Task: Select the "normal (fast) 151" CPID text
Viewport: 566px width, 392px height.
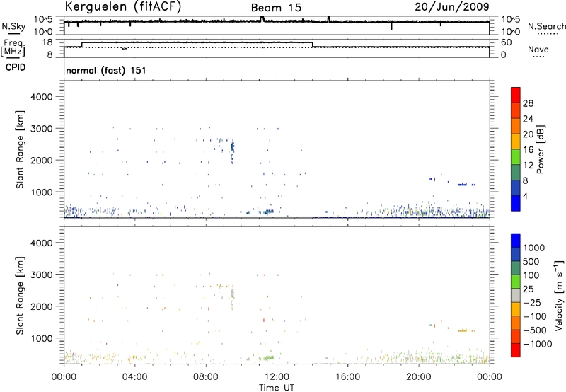Action: 106,70
